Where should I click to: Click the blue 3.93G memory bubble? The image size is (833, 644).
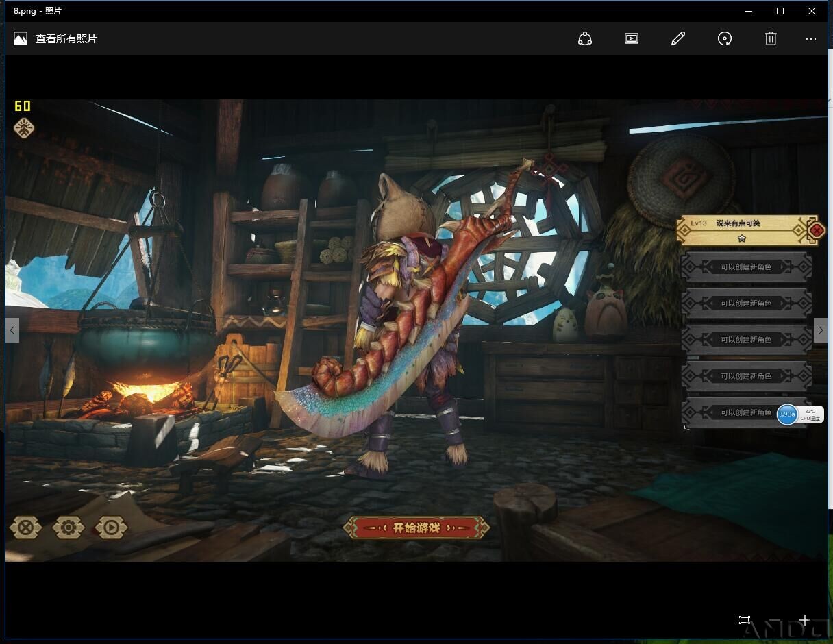click(x=787, y=414)
